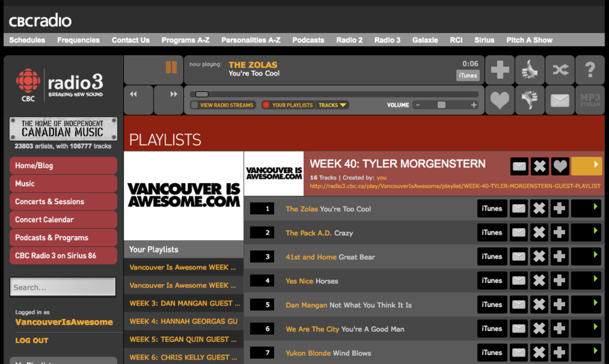Favorite the current track with heart icon
The width and height of the screenshot is (609, 364).
[x=500, y=100]
